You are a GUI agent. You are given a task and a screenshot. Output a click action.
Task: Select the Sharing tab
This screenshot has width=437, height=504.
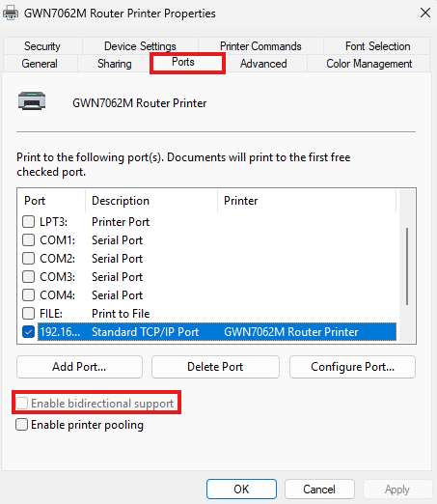click(x=115, y=64)
